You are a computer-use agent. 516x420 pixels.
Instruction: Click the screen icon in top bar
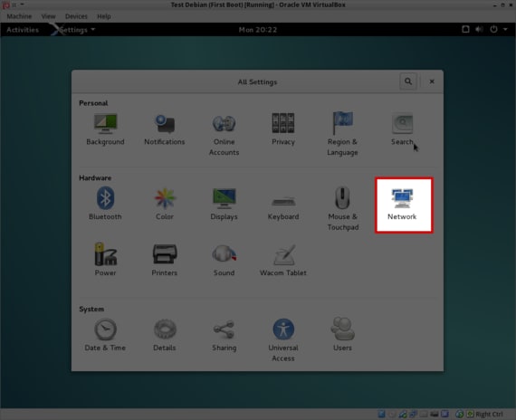pyautogui.click(x=465, y=29)
